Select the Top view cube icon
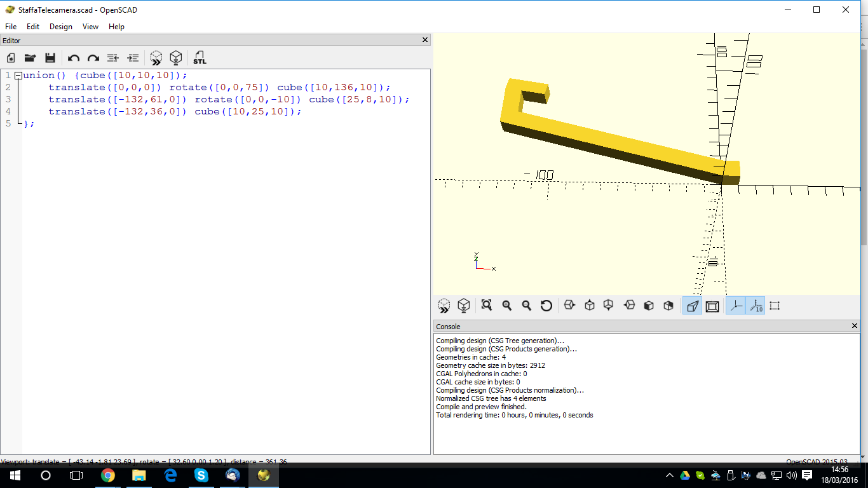 pos(589,306)
